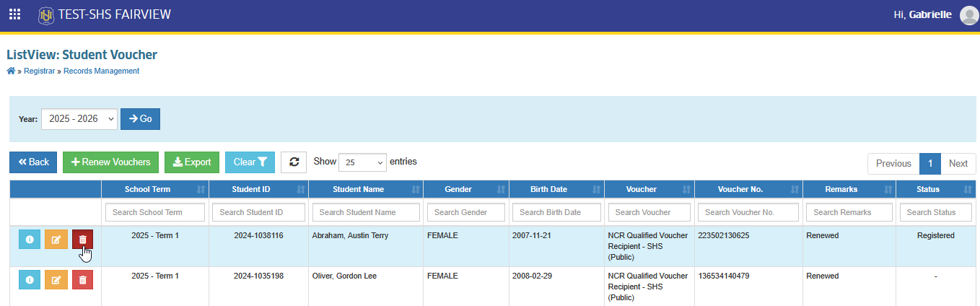
Task: Click the home icon in breadcrumb
Action: click(x=11, y=71)
